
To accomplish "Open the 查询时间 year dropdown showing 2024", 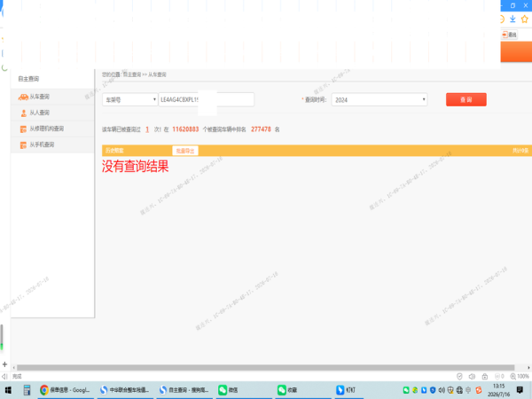I will coord(379,99).
